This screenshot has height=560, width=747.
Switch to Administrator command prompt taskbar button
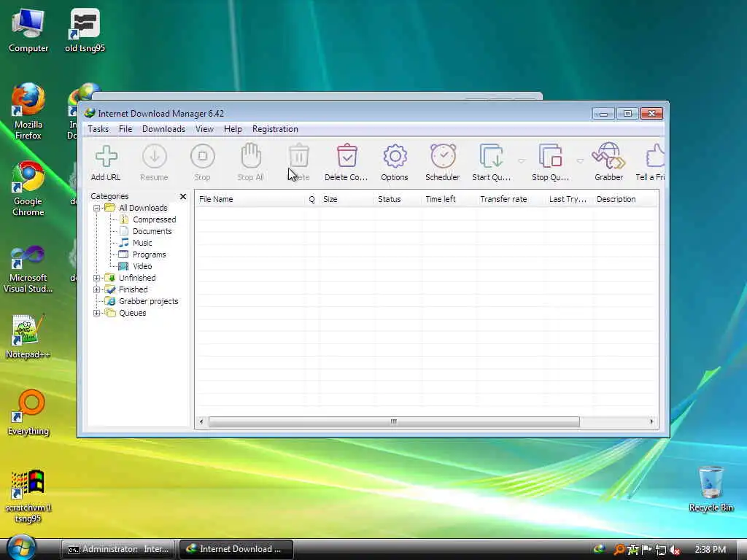point(118,550)
